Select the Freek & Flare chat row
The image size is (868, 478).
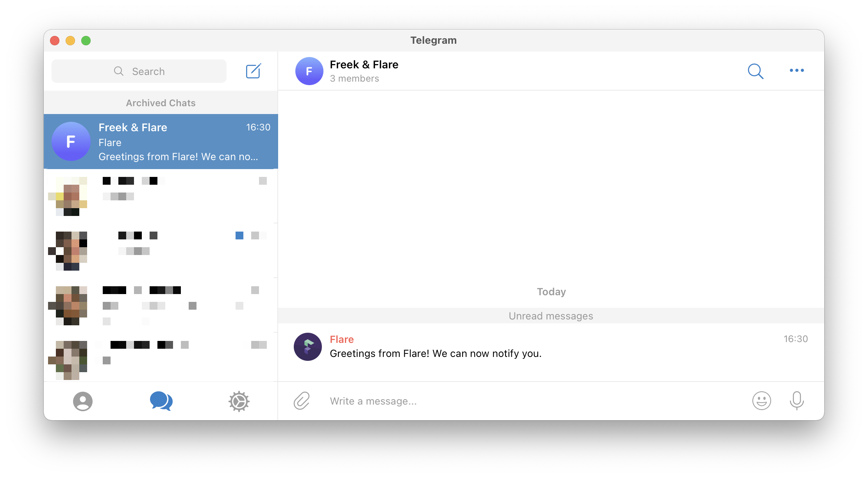click(161, 141)
